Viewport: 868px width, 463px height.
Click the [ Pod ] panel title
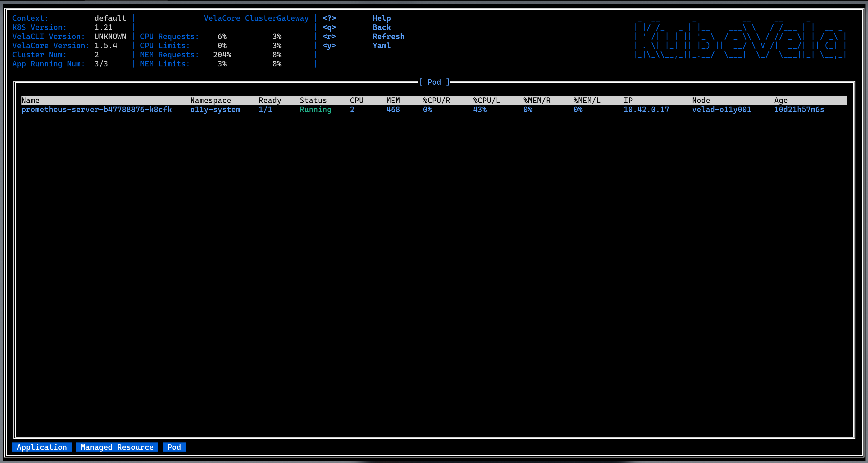pos(434,82)
